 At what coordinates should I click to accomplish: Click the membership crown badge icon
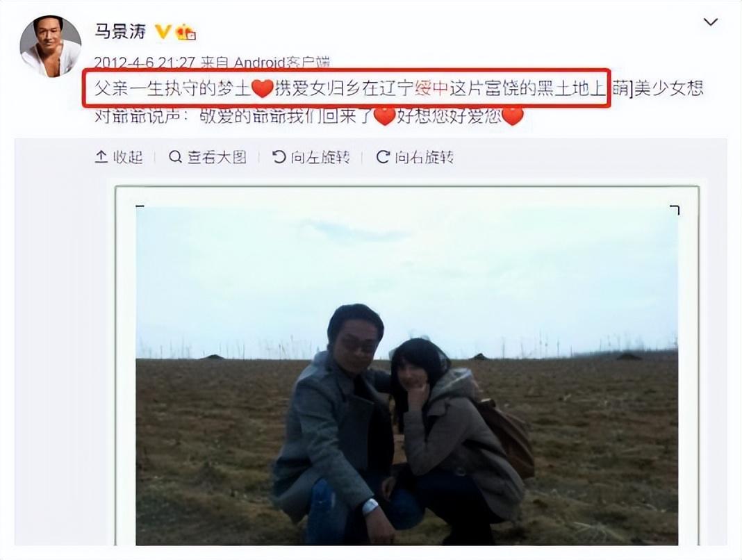click(186, 32)
